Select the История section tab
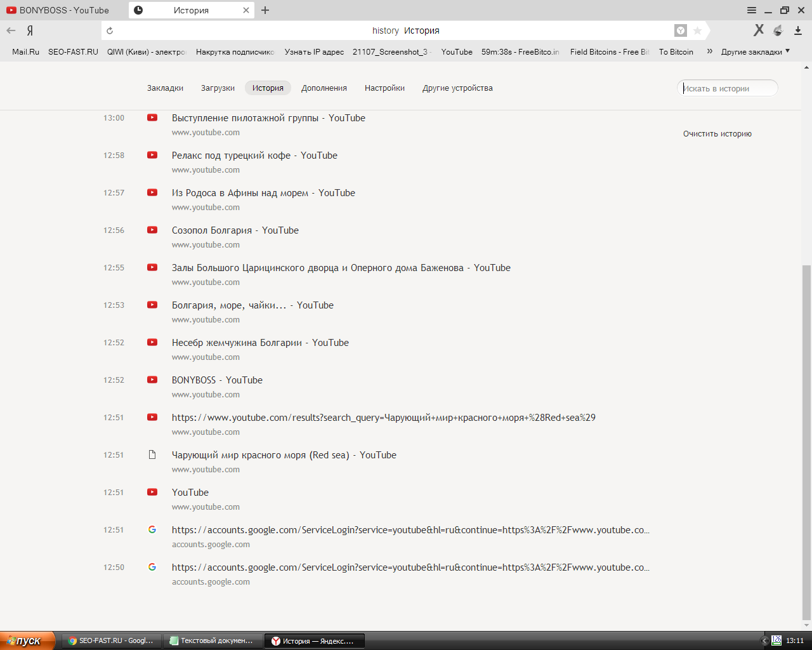This screenshot has height=650, width=812. tap(268, 88)
